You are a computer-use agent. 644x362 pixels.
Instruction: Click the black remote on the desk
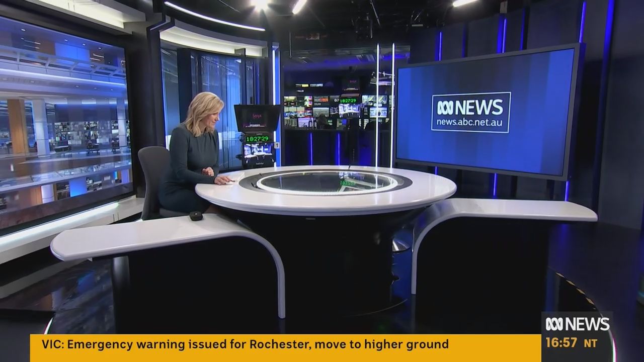tap(196, 216)
